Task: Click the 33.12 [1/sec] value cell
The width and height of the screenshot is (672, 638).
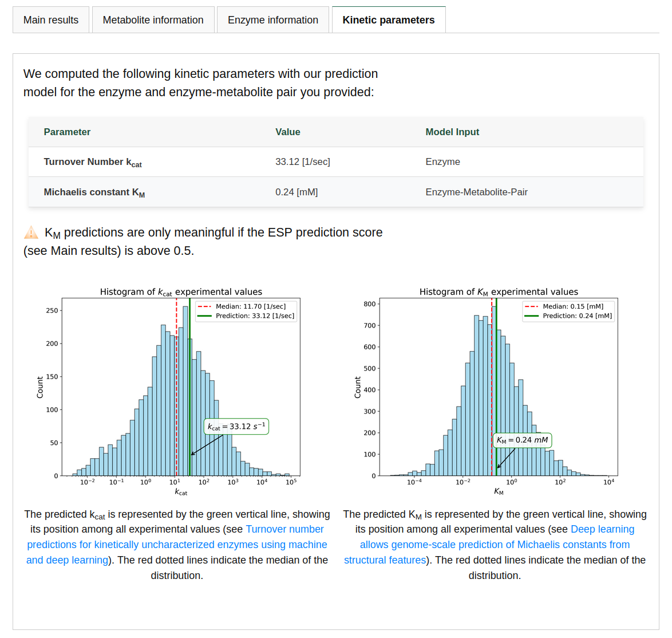Action: [x=302, y=162]
